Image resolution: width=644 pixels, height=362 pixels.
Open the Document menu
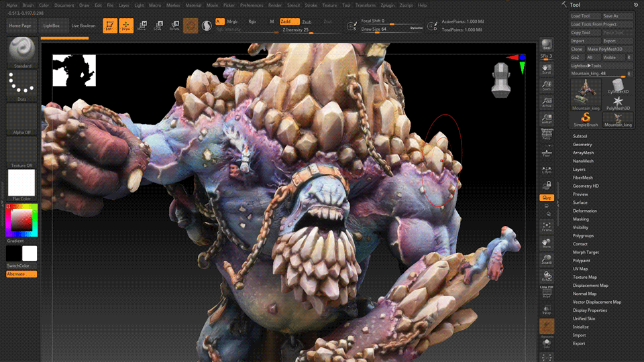pos(64,5)
